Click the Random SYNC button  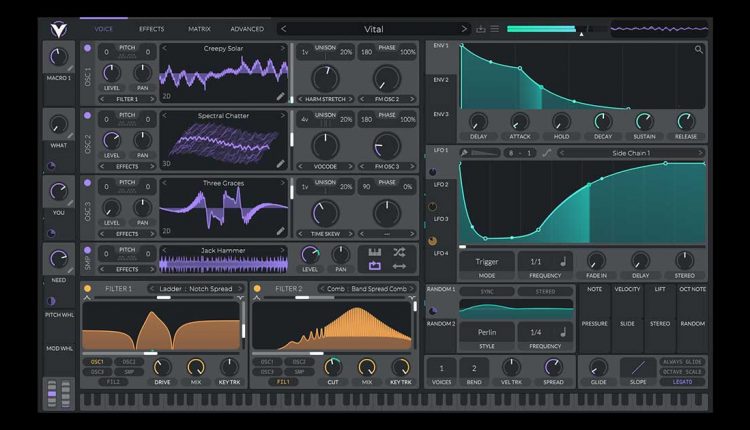[x=487, y=291]
